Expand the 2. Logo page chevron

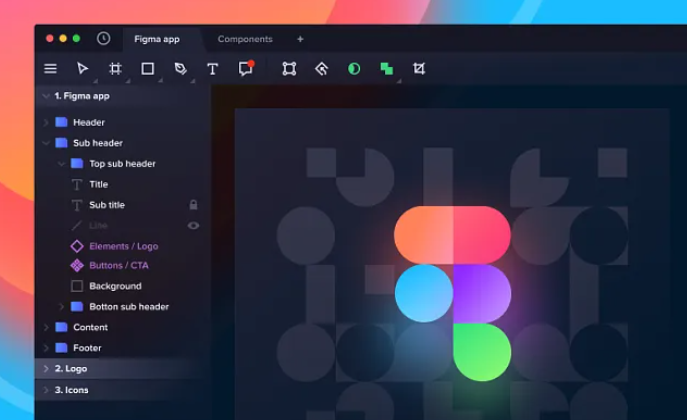(46, 369)
